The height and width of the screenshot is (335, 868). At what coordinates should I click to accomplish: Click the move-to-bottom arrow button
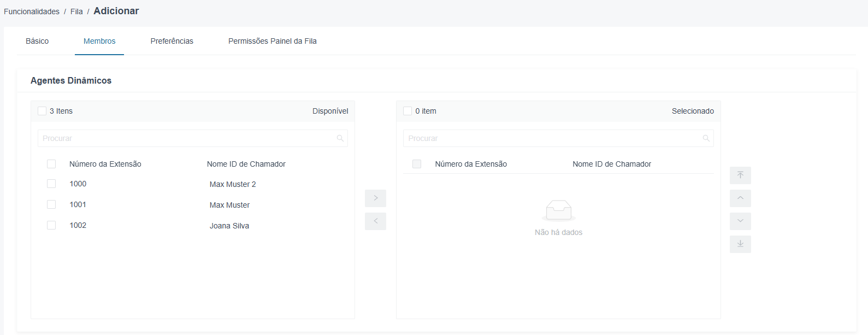[740, 244]
